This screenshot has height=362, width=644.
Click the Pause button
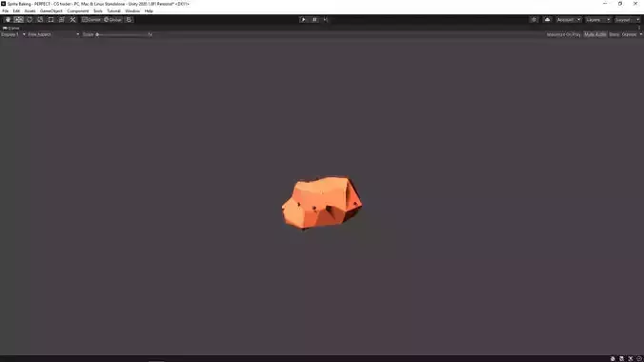314,20
